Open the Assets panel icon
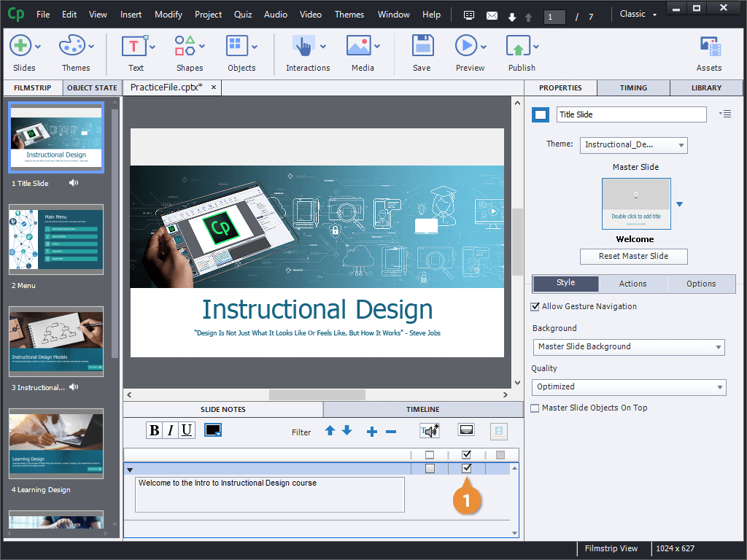The width and height of the screenshot is (747, 560). click(709, 46)
